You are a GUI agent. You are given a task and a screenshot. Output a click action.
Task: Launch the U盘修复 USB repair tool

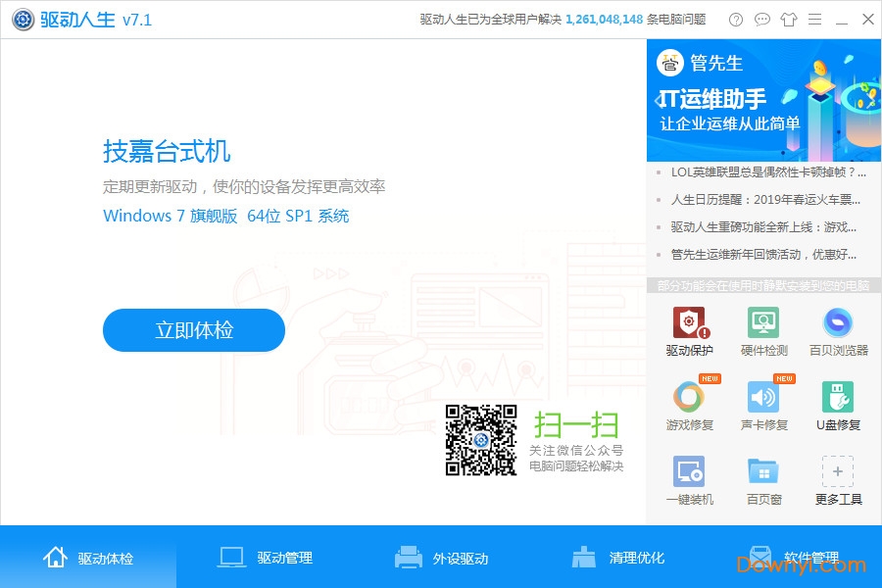click(x=838, y=405)
